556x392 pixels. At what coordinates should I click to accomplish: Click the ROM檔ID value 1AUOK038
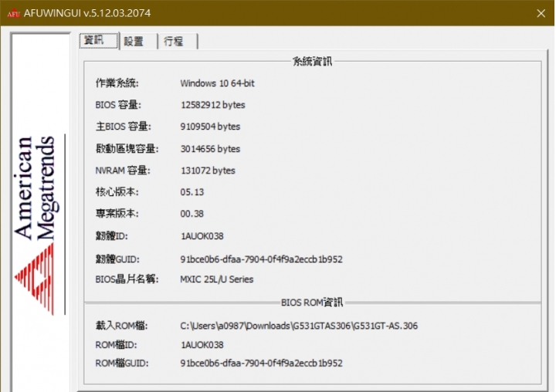click(202, 345)
